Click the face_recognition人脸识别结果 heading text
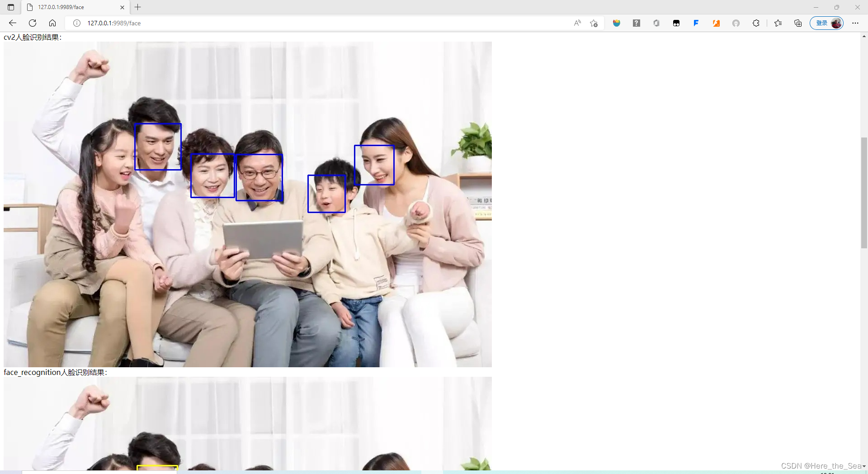Viewport: 868px width, 474px height. coord(56,372)
